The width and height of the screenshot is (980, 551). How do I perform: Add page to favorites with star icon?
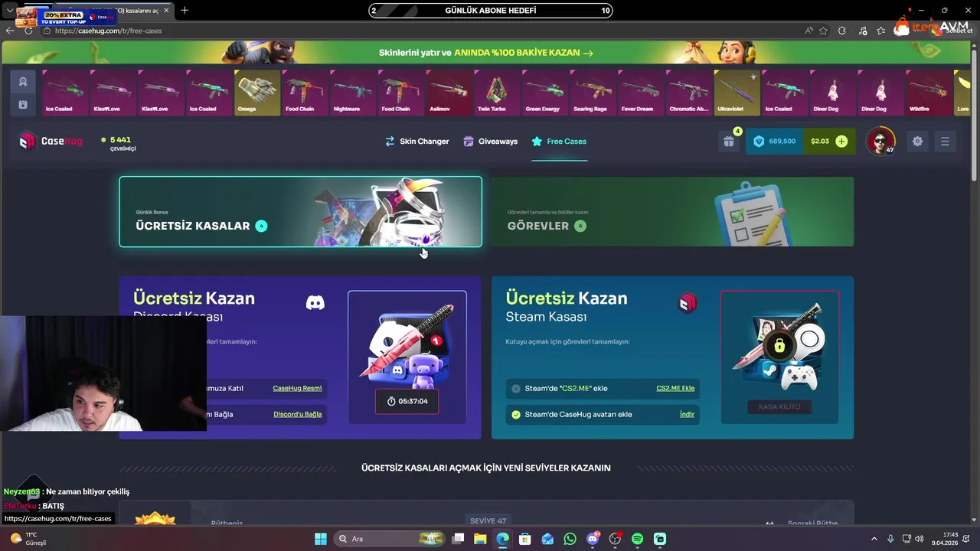click(x=824, y=31)
